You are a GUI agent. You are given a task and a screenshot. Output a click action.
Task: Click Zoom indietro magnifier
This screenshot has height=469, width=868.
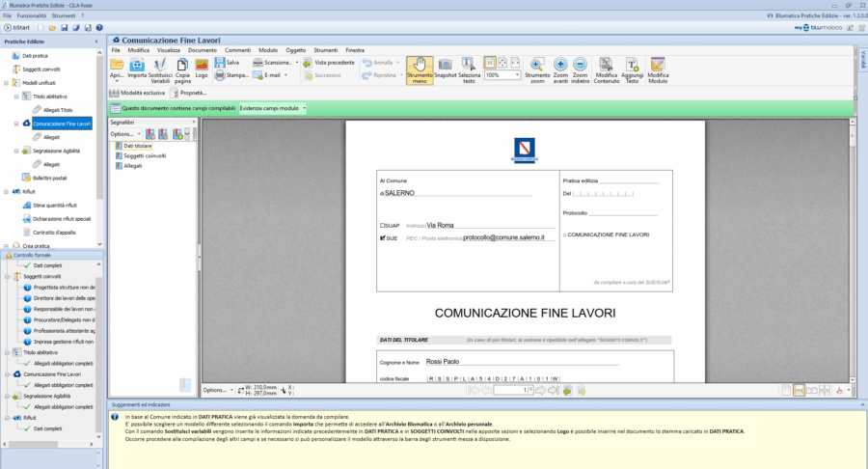[581, 69]
